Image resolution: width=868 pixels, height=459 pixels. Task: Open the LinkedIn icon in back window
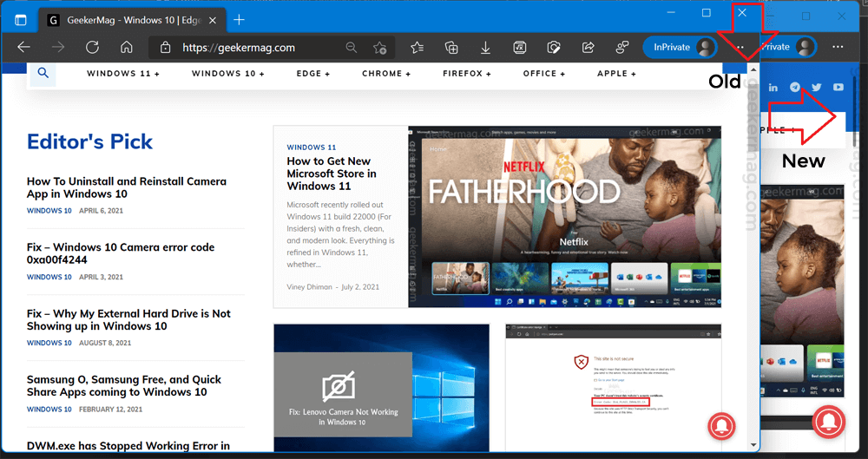(773, 88)
